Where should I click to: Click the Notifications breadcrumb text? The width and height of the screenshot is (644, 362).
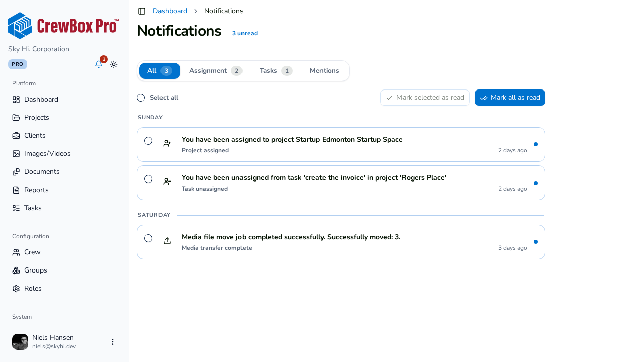click(x=224, y=11)
